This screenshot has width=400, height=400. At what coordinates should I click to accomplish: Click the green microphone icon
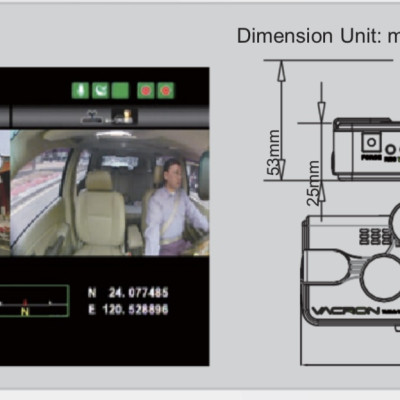click(80, 91)
